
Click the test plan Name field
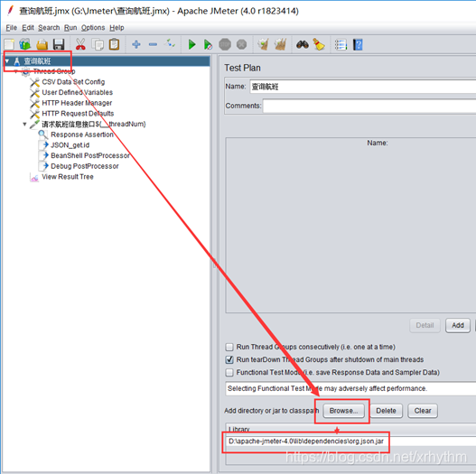pyautogui.click(x=363, y=87)
